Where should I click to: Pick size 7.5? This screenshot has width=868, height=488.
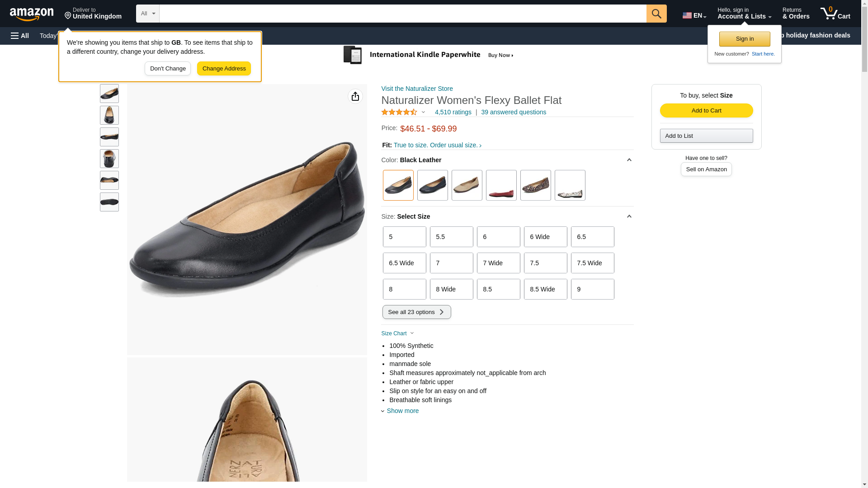click(x=546, y=263)
